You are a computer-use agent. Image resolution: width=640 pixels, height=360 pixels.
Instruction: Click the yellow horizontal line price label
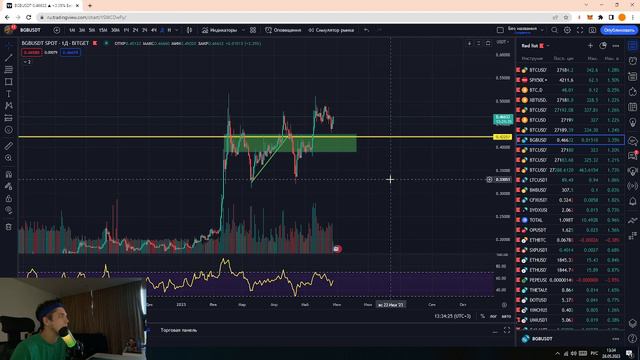[502, 137]
